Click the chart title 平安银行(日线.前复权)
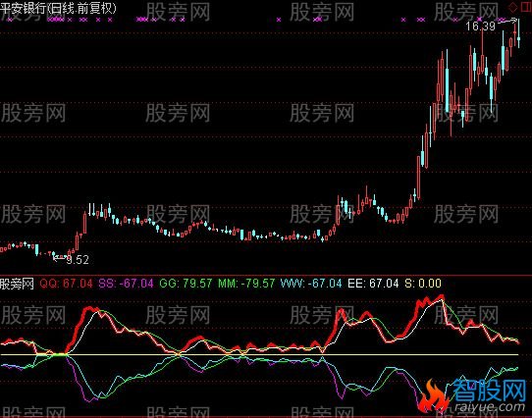Screen dimensions: 532x418 coord(58,8)
